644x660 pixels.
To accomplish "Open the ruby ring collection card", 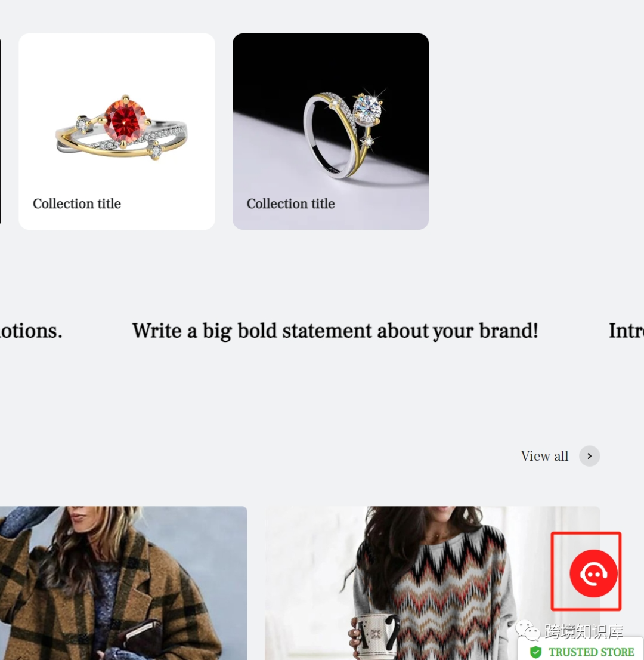I will 117,131.
